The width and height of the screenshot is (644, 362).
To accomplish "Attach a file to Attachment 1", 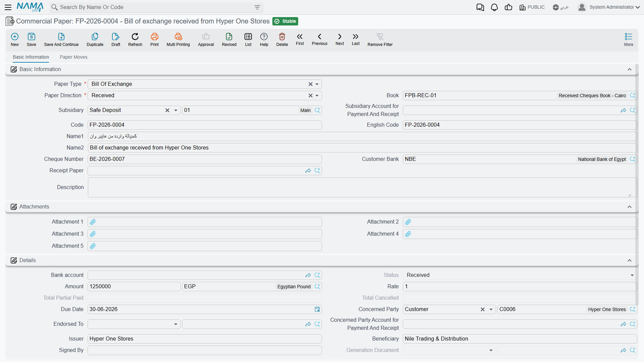I will pyautogui.click(x=93, y=222).
